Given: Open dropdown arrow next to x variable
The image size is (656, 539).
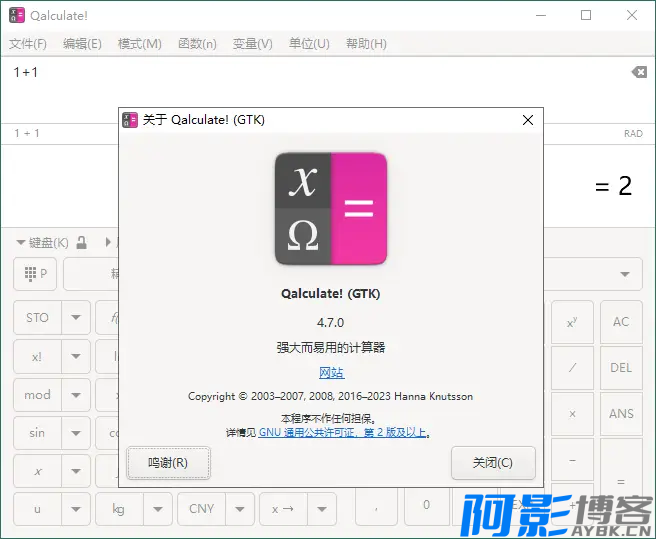Looking at the screenshot, I should [x=76, y=471].
